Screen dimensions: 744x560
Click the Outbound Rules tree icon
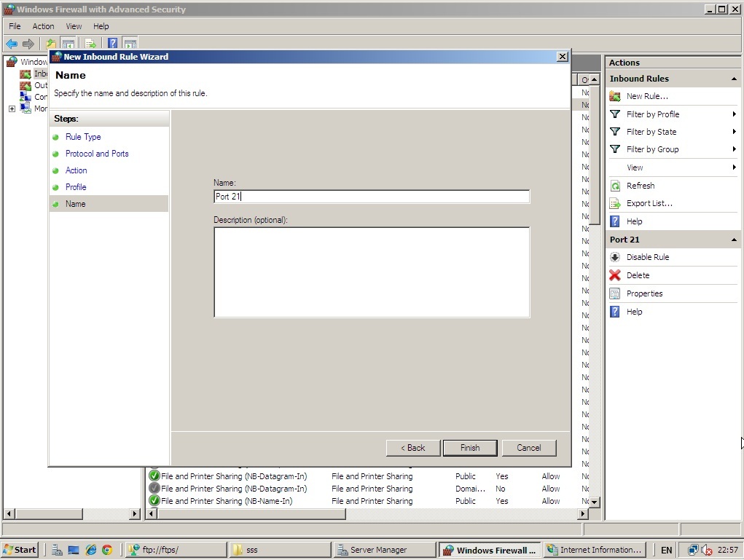(x=26, y=86)
